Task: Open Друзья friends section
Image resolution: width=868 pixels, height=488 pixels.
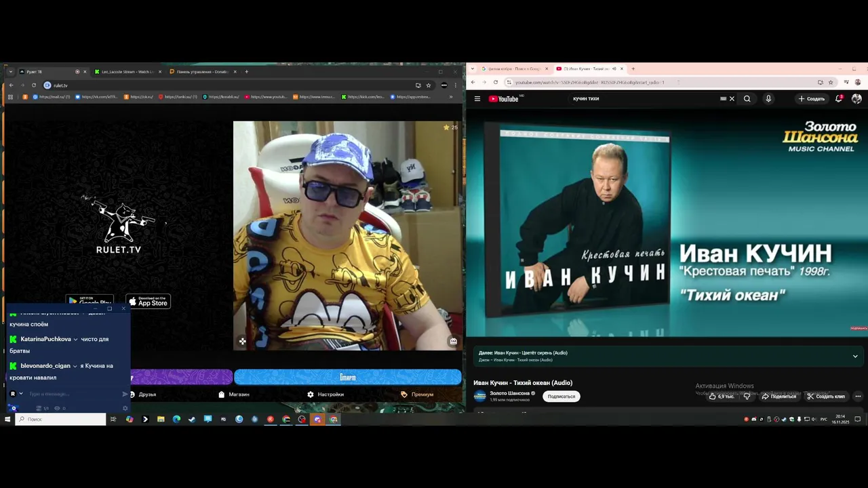Action: tap(143, 394)
